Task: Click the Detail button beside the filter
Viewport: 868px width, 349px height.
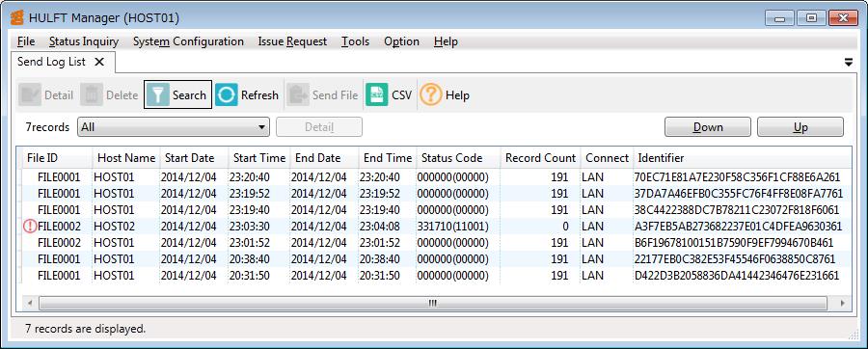Action: pos(319,127)
